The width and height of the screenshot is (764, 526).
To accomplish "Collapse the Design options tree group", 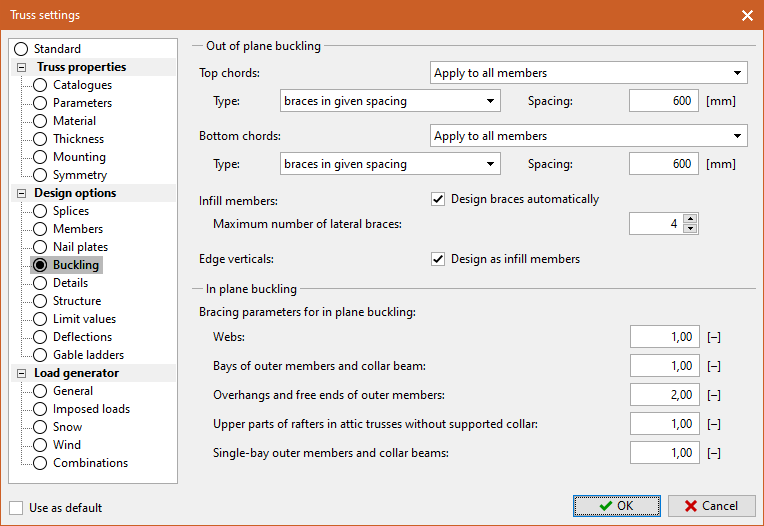I will click(21, 193).
